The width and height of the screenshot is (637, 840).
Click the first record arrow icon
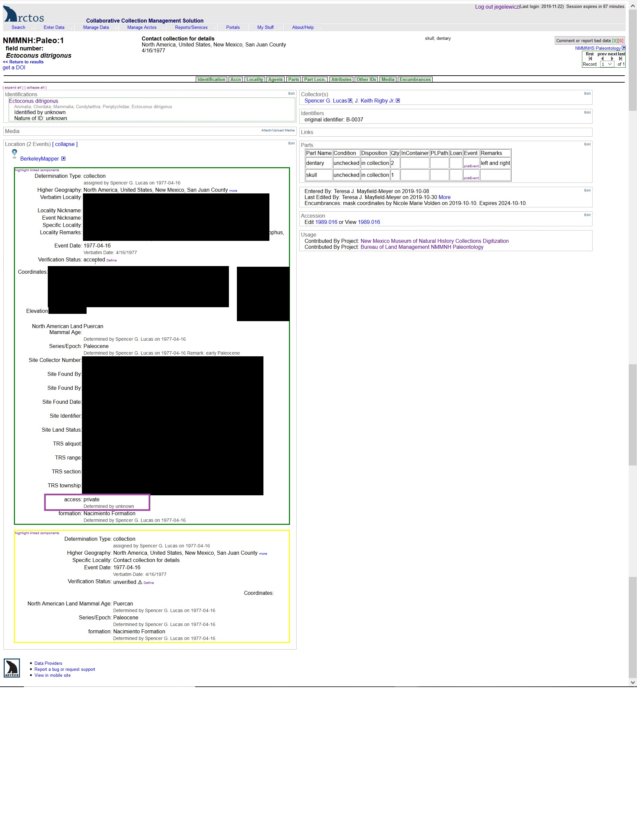pos(590,59)
